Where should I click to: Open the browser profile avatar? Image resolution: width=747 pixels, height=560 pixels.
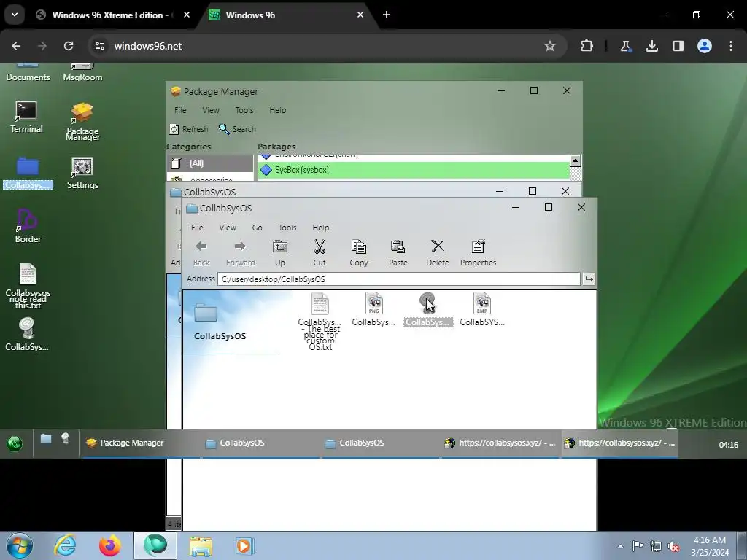[705, 46]
